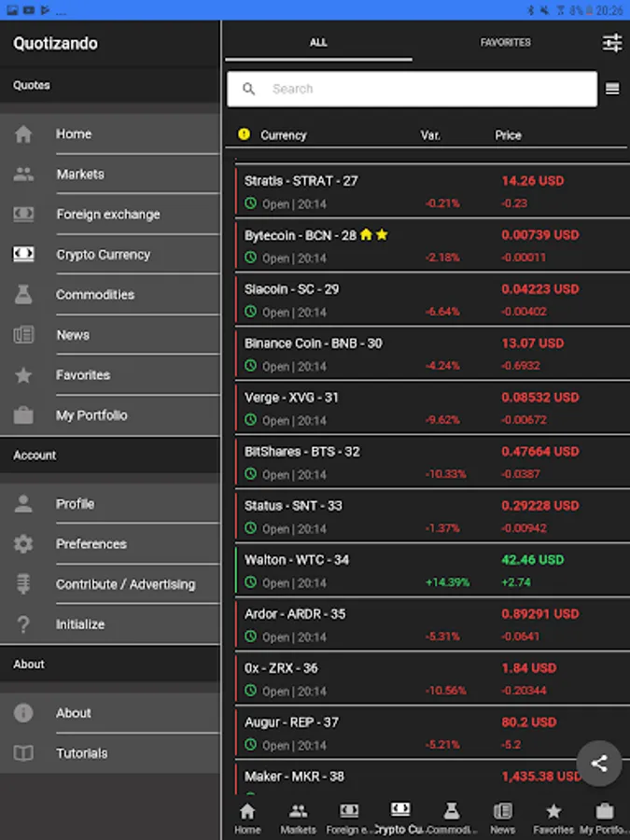Toggle the home icon on Bytecoin
The image size is (630, 840).
coord(366,235)
